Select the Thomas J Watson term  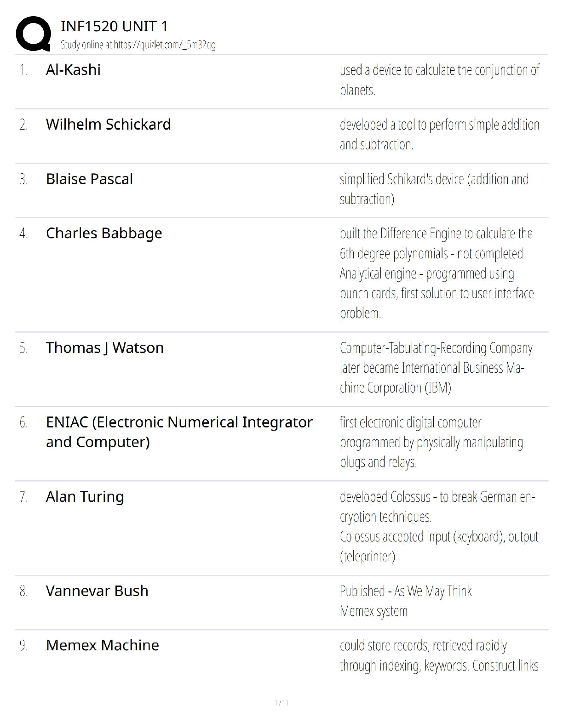pyautogui.click(x=104, y=348)
